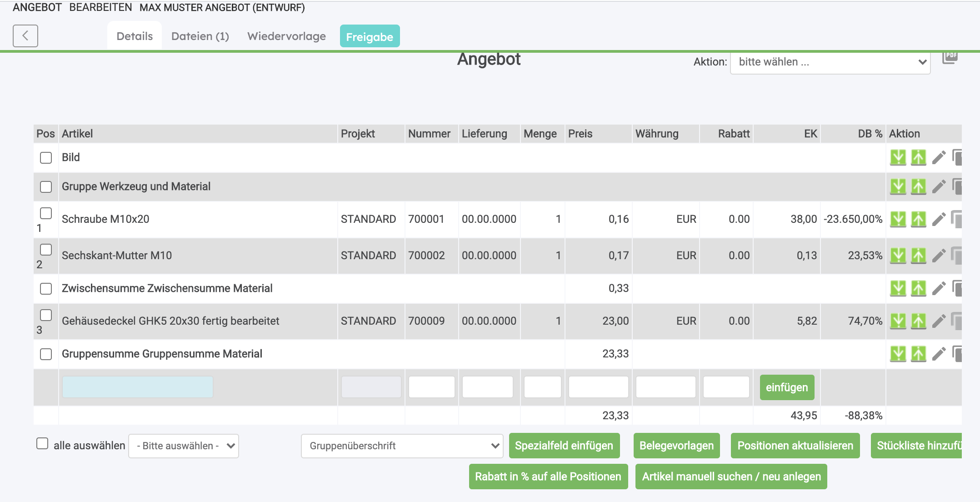
Task: Click the blue article name input field
Action: pyautogui.click(x=138, y=387)
